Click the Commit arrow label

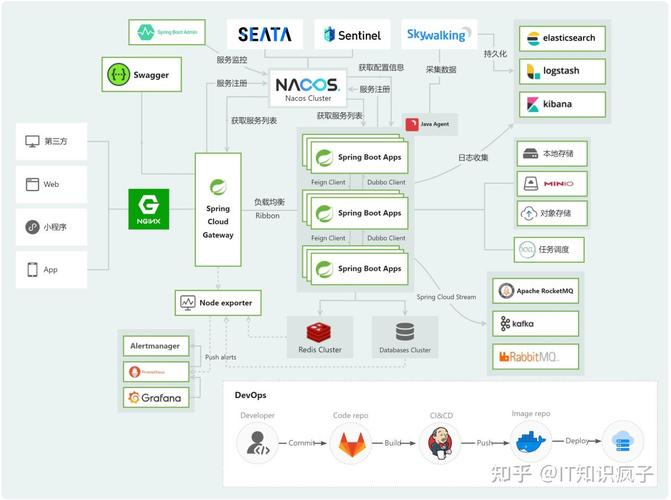coord(302,443)
